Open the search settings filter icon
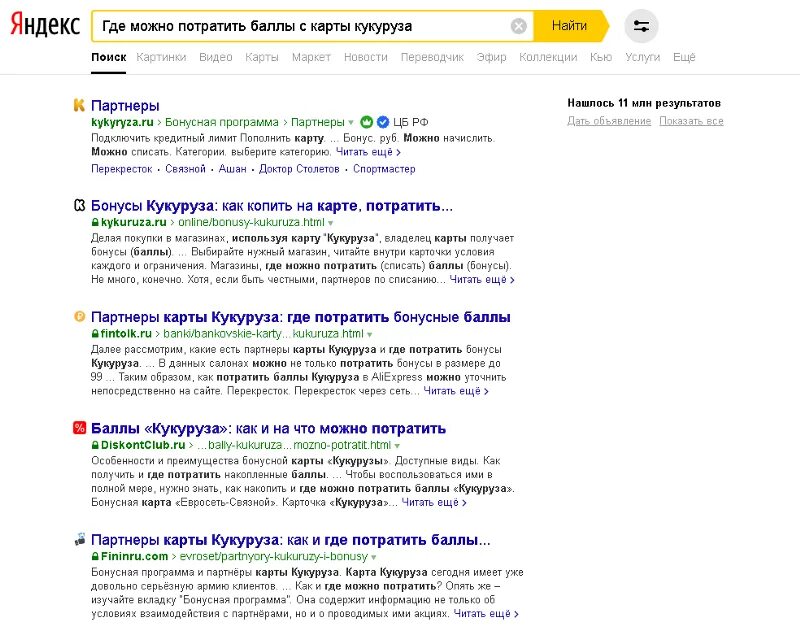This screenshot has height=630, width=800. 641,26
